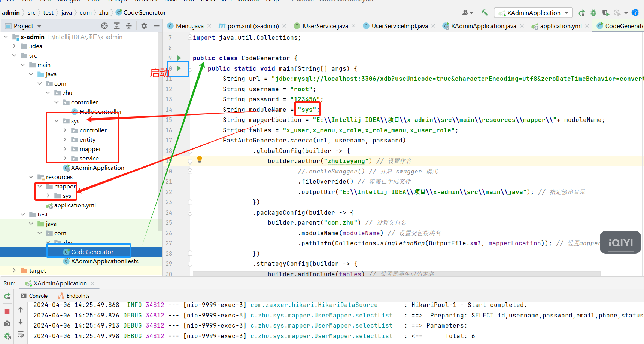Screen dimensions: 644x344
Task: Expand the sys folder under resources mapper
Action: [48, 196]
